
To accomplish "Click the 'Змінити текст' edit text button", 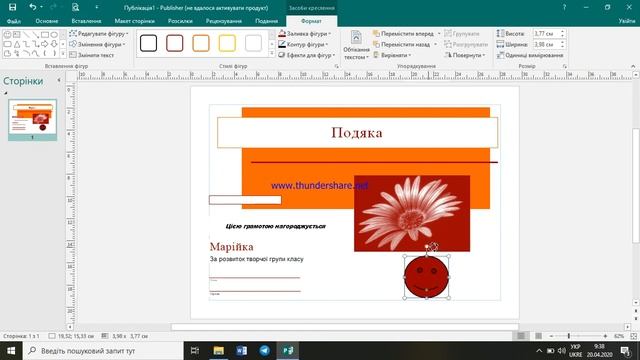I will [x=92, y=55].
